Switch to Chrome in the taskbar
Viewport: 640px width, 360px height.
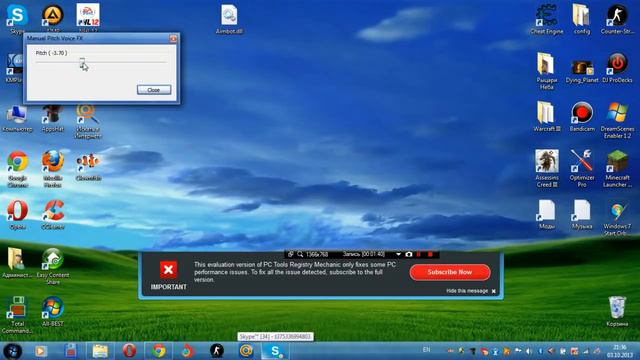click(159, 351)
